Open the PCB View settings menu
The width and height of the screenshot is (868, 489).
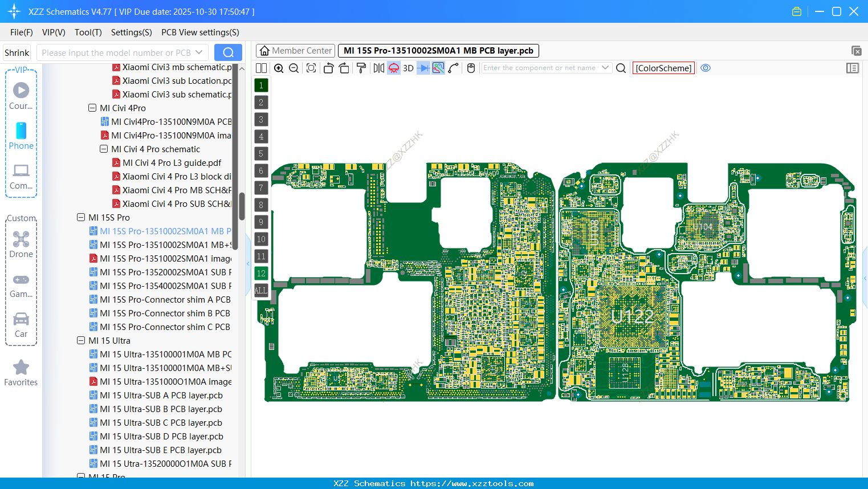[199, 32]
